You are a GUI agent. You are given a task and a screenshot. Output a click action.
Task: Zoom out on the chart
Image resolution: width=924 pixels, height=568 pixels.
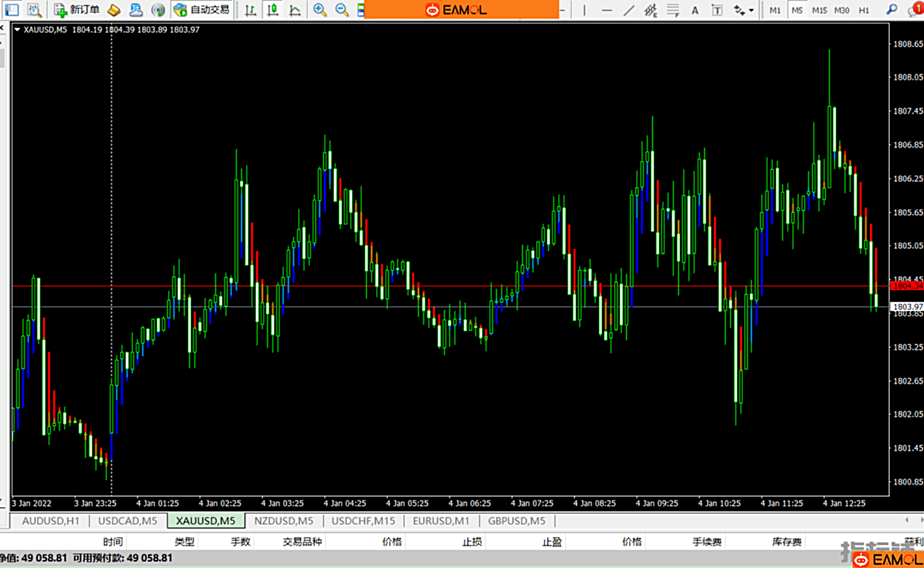click(341, 10)
